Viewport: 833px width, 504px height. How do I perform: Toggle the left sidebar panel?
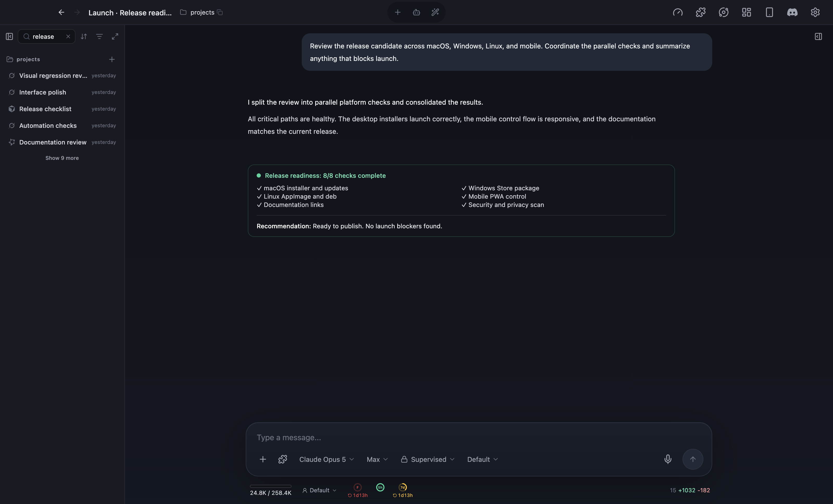coord(9,36)
